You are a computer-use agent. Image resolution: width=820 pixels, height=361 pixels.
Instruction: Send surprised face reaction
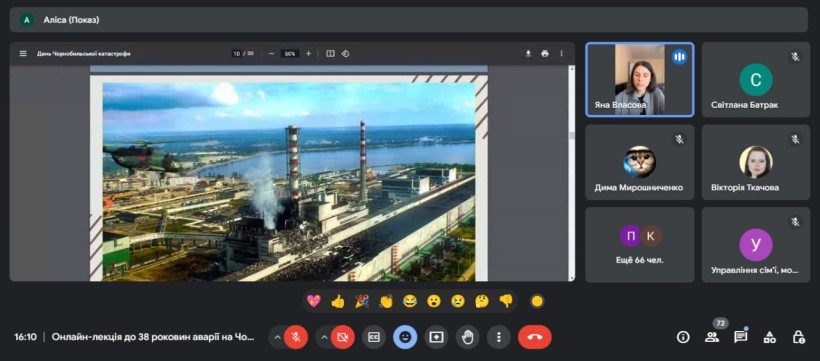434,301
